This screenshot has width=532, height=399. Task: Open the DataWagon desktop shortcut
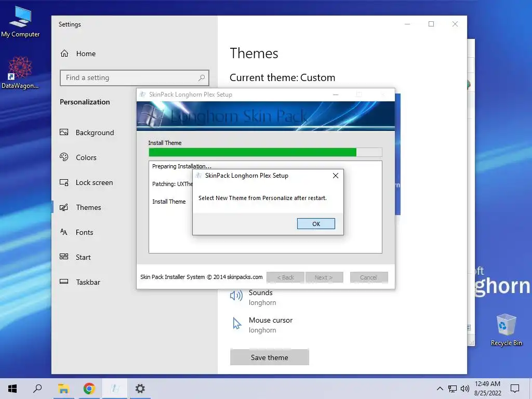[x=20, y=73]
